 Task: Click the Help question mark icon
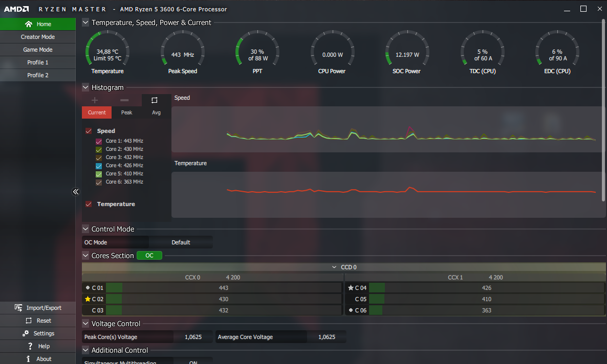click(x=30, y=346)
